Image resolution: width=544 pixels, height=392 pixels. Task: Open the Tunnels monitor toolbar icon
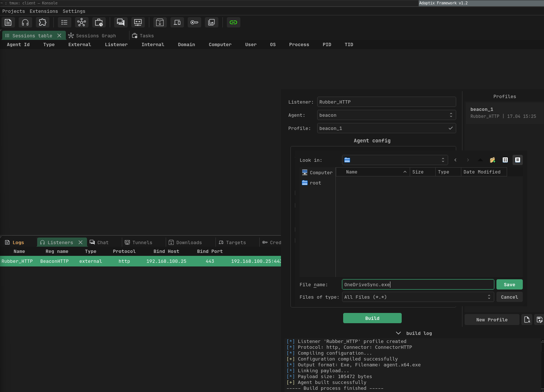click(x=138, y=22)
